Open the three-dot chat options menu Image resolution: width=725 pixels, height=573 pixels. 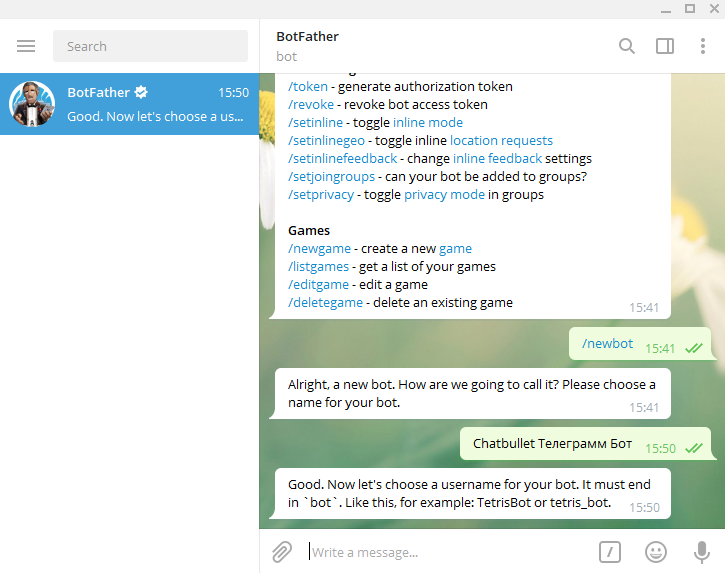tap(703, 46)
